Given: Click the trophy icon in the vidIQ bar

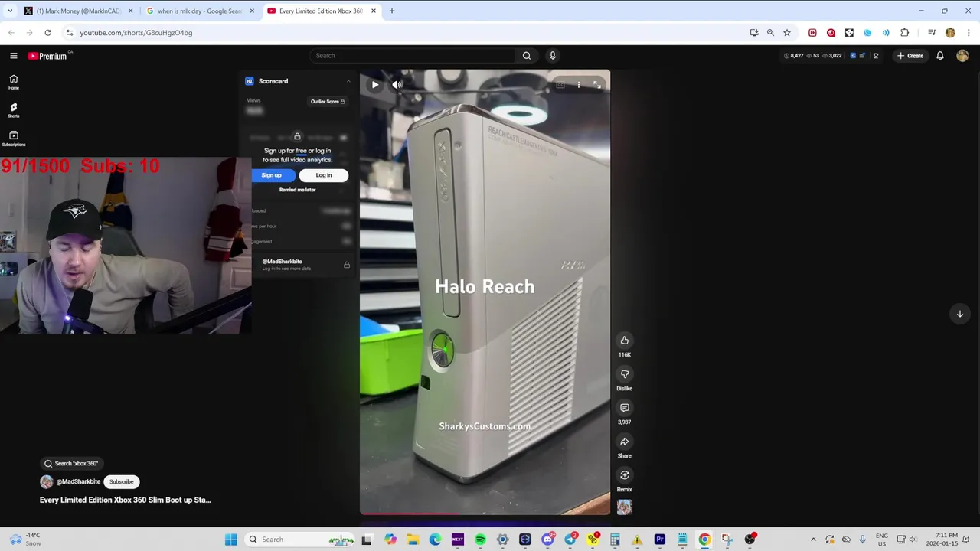Looking at the screenshot, I should click(x=876, y=56).
